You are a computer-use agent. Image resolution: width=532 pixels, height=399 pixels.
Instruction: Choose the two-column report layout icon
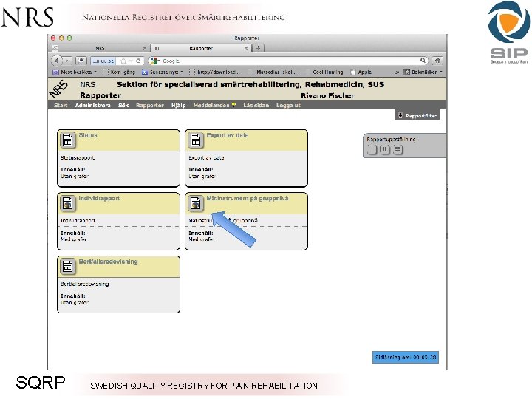tap(385, 149)
